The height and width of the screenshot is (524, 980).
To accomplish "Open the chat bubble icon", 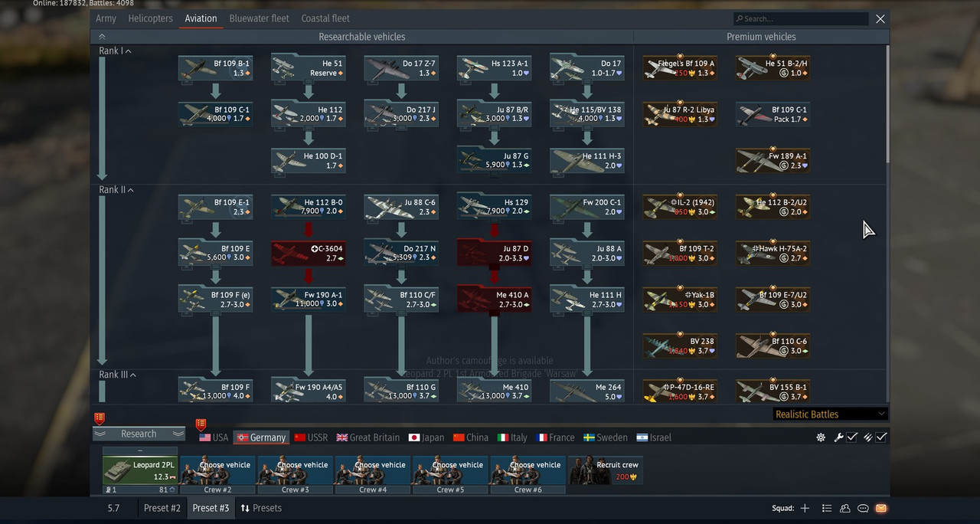I will 863,508.
